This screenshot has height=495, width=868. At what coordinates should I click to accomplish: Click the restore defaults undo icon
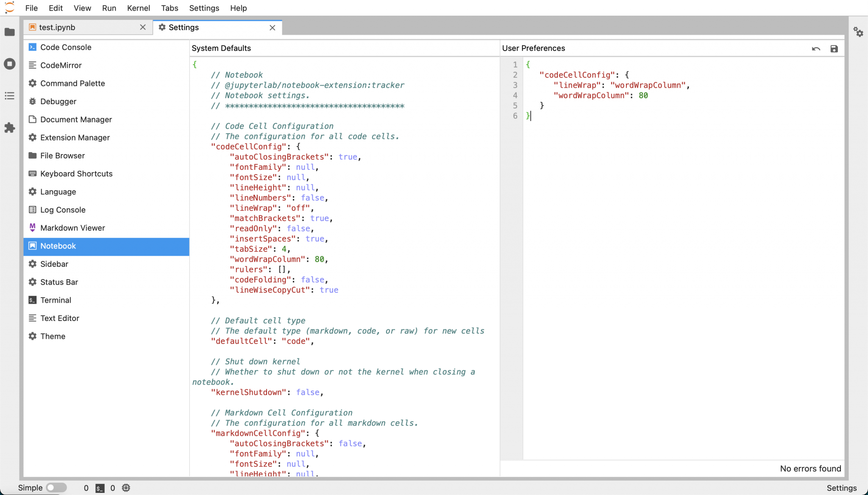pos(816,49)
